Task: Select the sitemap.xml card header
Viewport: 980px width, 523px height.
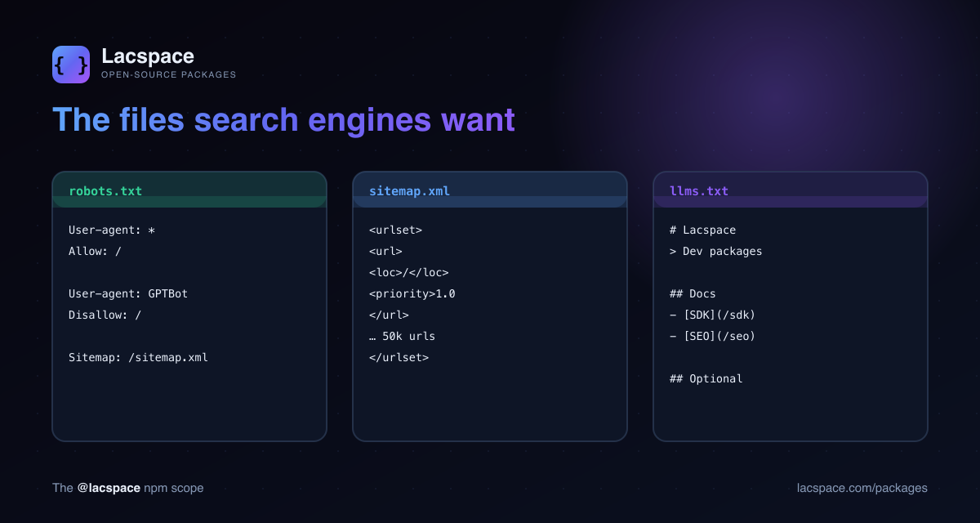Action: coord(490,190)
